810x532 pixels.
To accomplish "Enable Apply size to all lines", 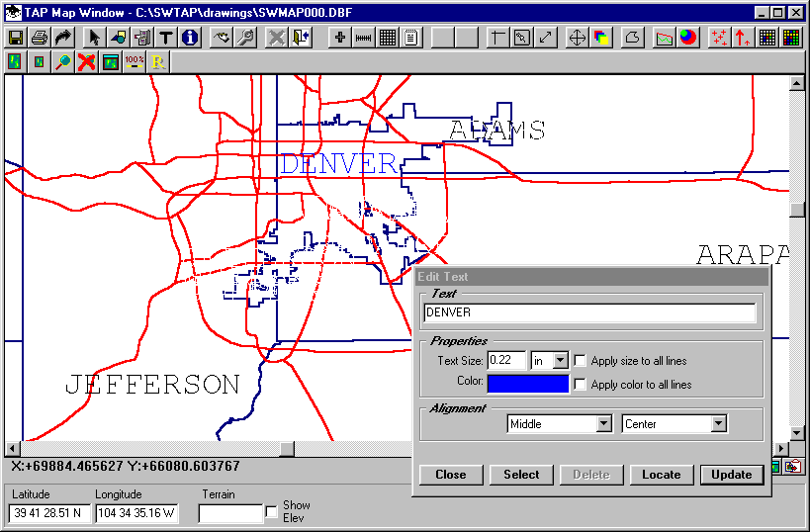I will click(580, 361).
